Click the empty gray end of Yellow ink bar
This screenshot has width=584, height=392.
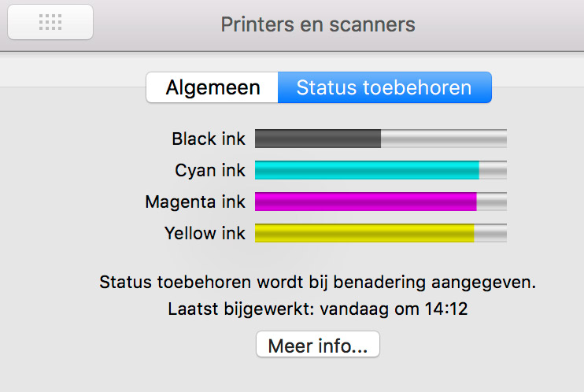coord(490,233)
